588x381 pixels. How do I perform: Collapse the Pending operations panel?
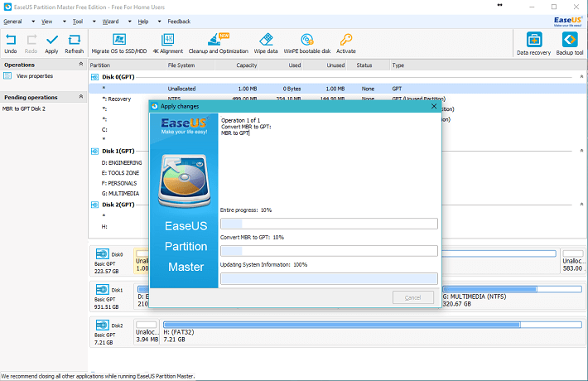[x=81, y=97]
